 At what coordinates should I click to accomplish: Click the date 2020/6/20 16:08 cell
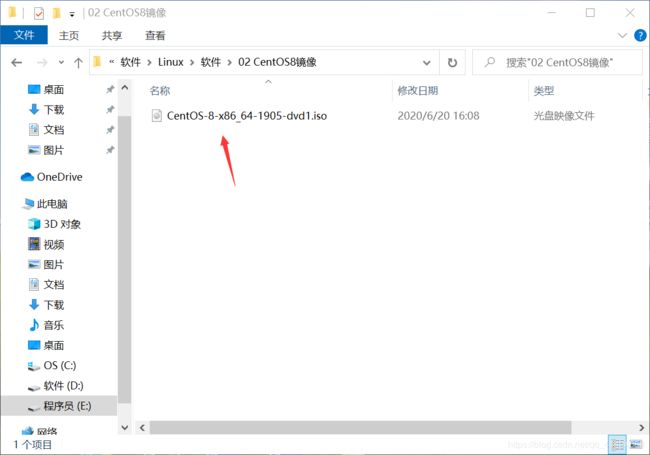click(x=438, y=116)
